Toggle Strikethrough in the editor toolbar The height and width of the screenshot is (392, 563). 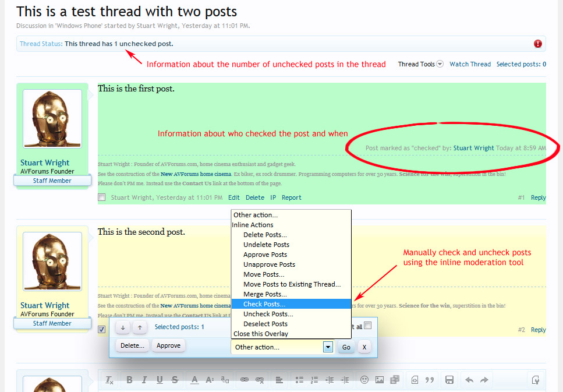[175, 380]
